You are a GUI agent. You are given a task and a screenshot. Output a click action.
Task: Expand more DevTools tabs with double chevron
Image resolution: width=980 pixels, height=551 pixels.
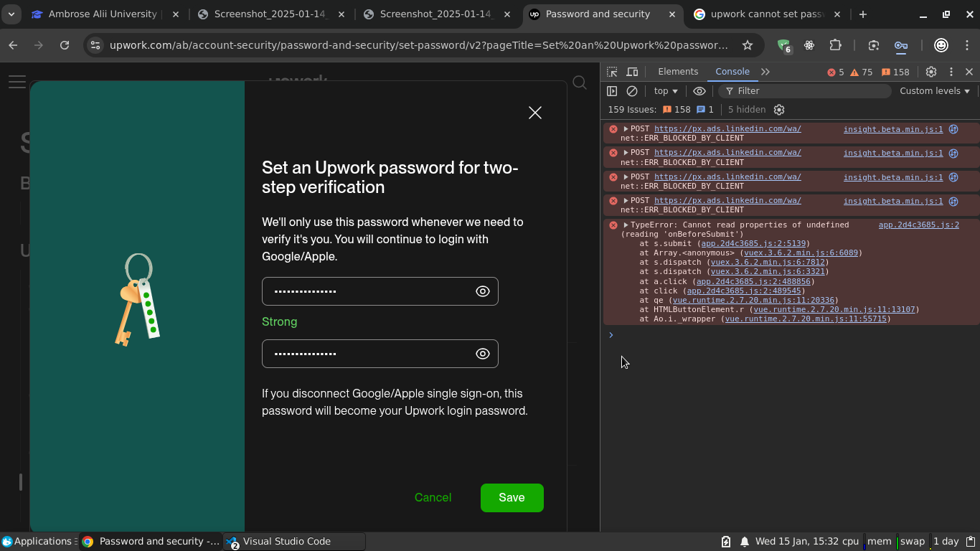pos(765,72)
